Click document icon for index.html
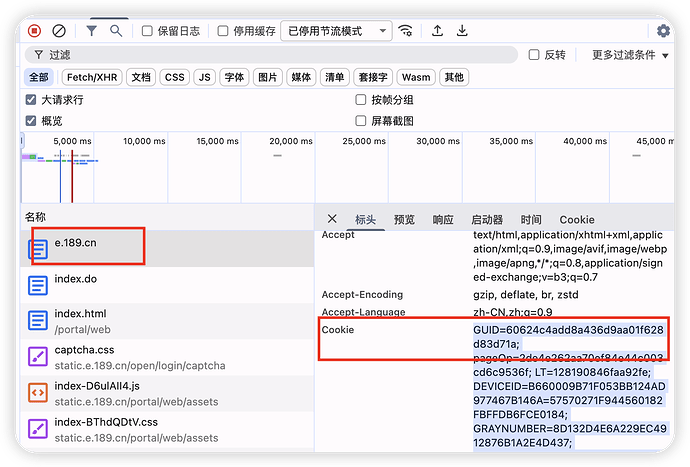 pos(38,320)
